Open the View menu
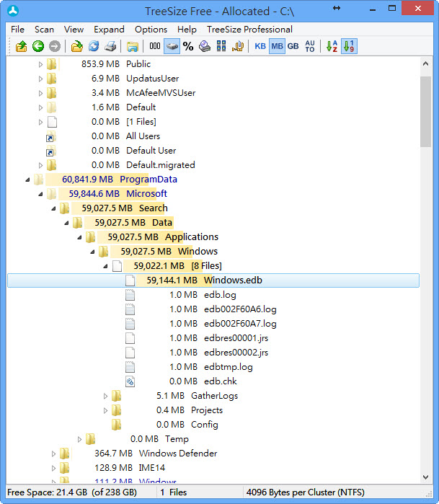The height and width of the screenshot is (504, 439). click(74, 30)
